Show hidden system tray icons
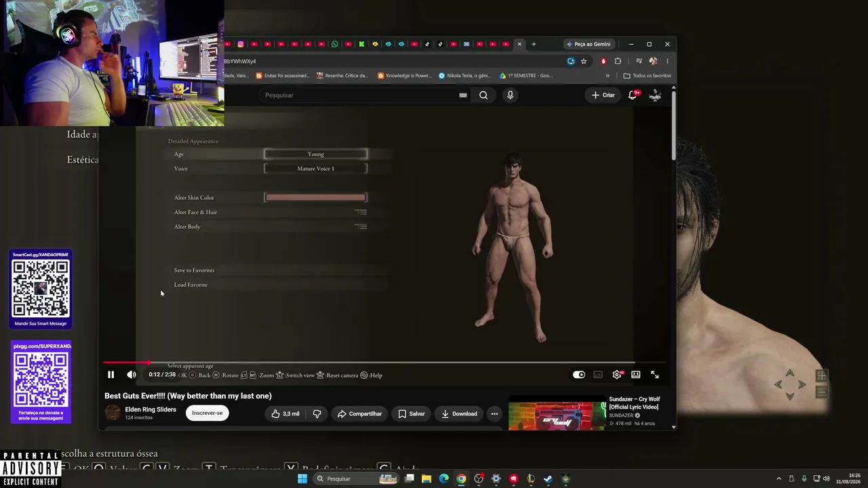The image size is (868, 488). tap(778, 479)
